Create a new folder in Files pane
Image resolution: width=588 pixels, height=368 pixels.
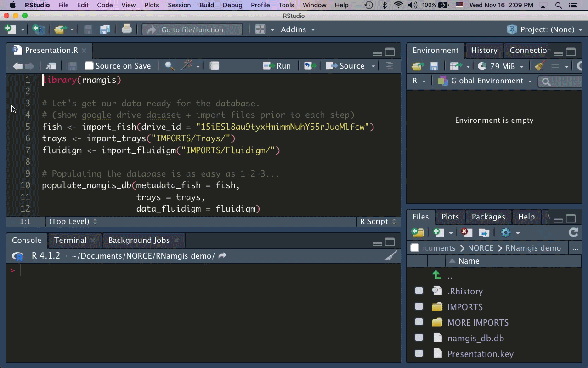(x=418, y=232)
